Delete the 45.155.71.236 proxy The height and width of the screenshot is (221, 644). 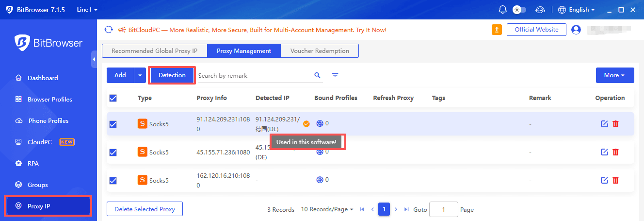tap(616, 152)
